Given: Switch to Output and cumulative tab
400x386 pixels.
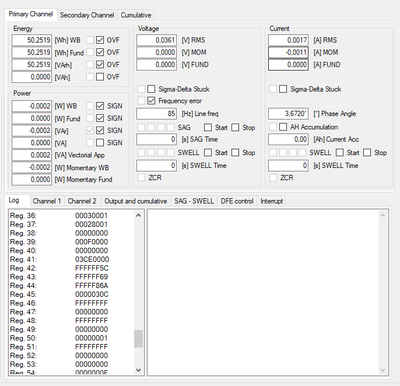Looking at the screenshot, I should [x=136, y=201].
